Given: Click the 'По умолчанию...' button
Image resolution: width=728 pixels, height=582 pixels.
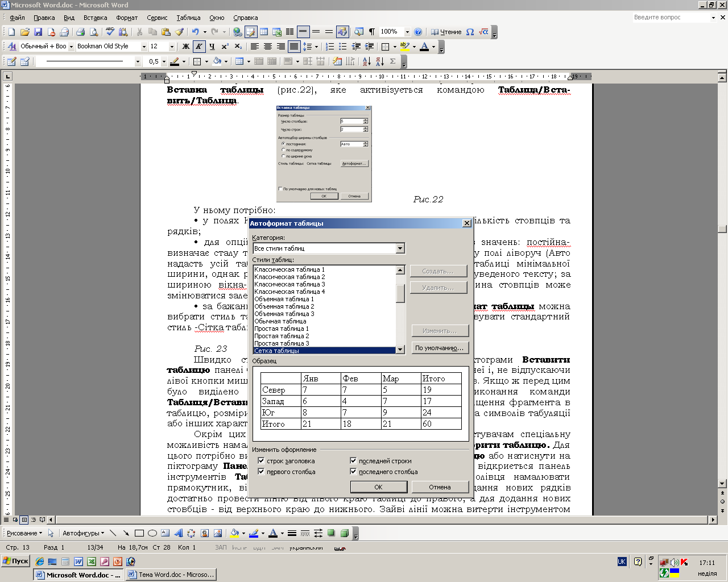Looking at the screenshot, I should (439, 348).
